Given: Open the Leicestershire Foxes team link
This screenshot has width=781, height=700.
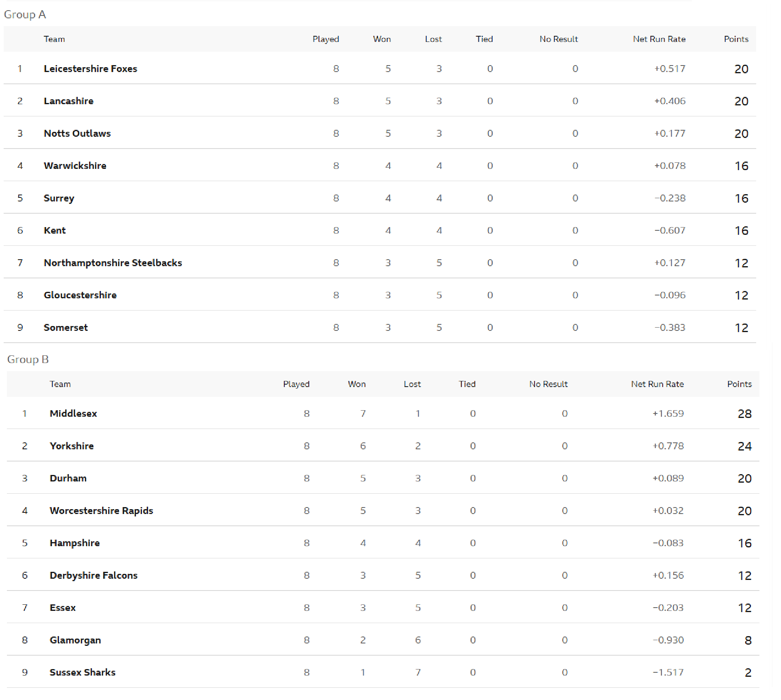Looking at the screenshot, I should [x=90, y=69].
